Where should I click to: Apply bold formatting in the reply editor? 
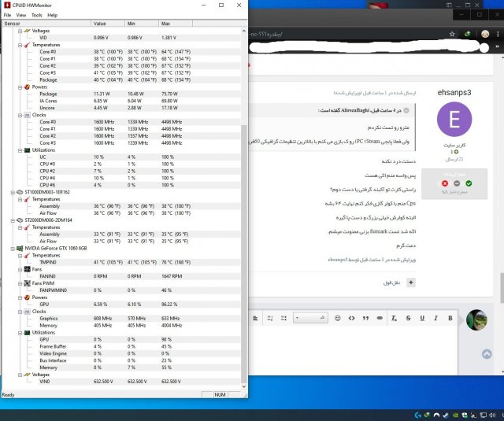click(450, 318)
